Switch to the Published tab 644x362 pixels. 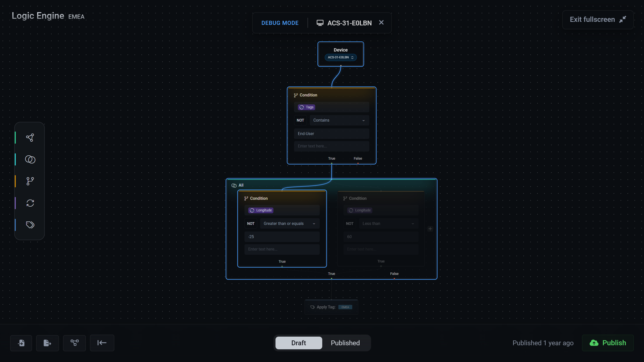click(345, 343)
